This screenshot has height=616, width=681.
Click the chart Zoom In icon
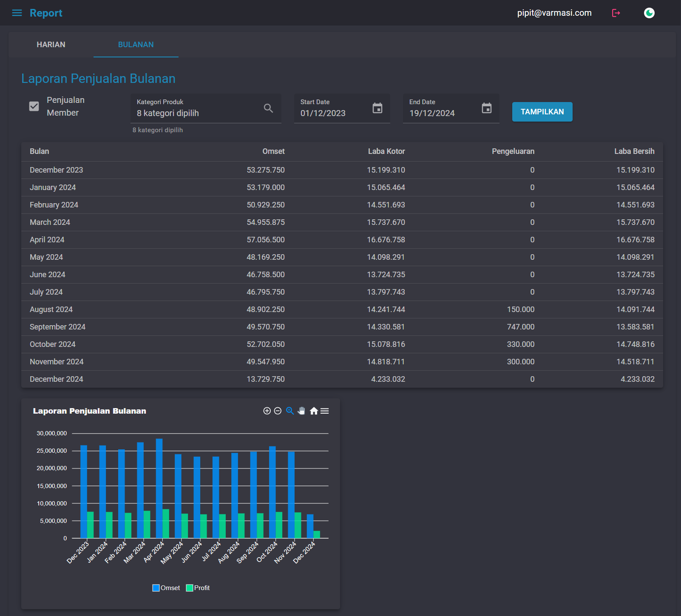click(x=267, y=411)
